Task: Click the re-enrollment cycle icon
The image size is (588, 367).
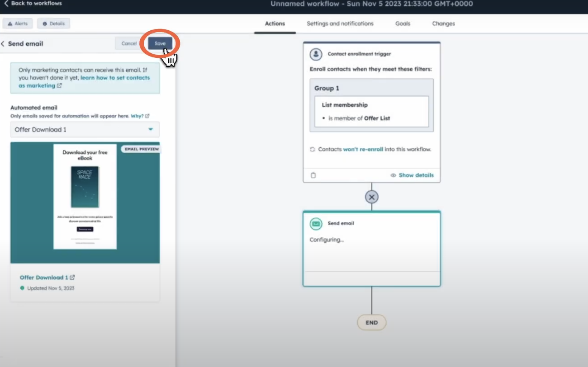Action: (x=313, y=149)
